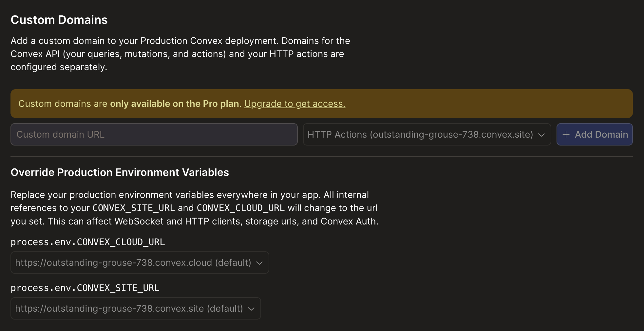This screenshot has height=331, width=644.
Task: Click the process.env.CONVEX_SITE_URL label
Action: coord(85,288)
